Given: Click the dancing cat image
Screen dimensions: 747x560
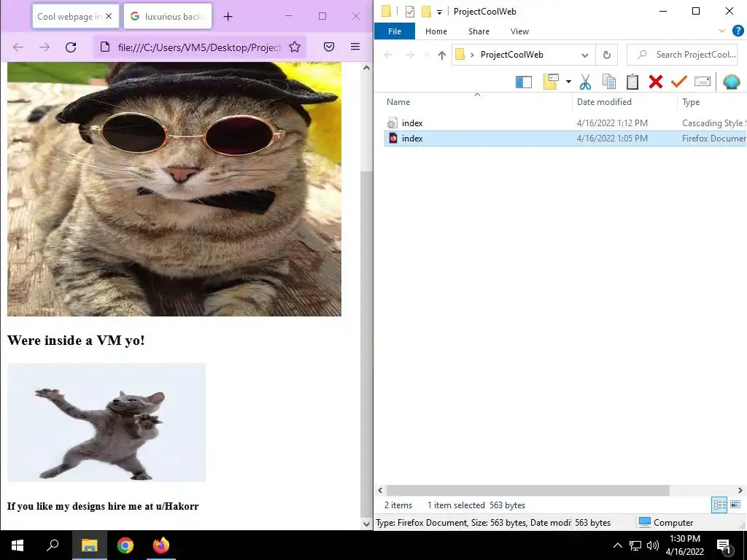Looking at the screenshot, I should (107, 423).
